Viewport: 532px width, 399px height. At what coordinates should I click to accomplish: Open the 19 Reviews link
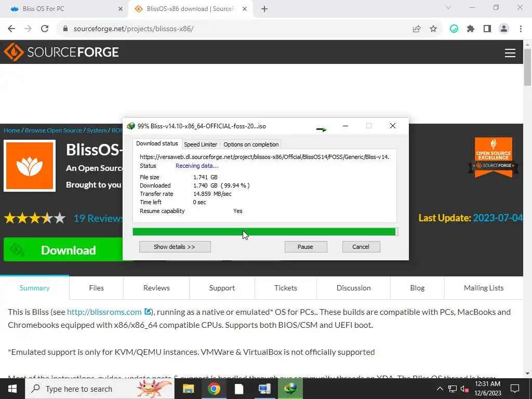pyautogui.click(x=98, y=218)
